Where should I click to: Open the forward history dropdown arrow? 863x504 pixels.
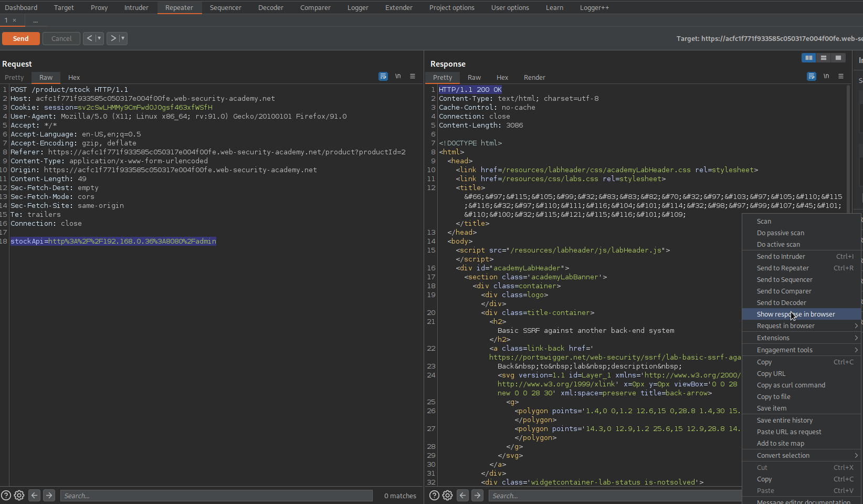pyautogui.click(x=123, y=38)
